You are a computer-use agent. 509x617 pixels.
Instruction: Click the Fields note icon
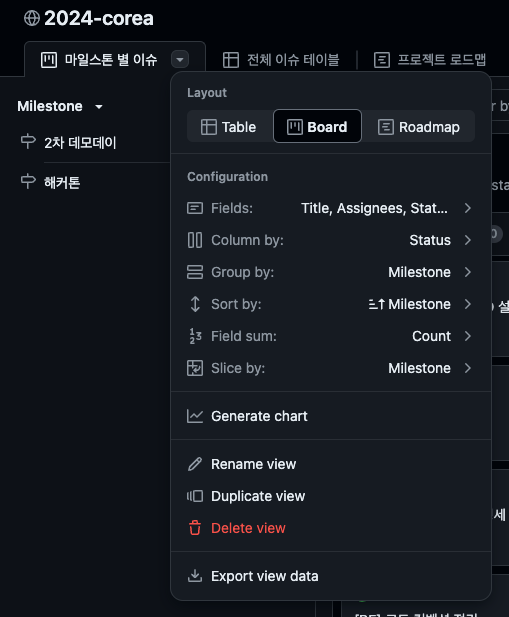195,208
